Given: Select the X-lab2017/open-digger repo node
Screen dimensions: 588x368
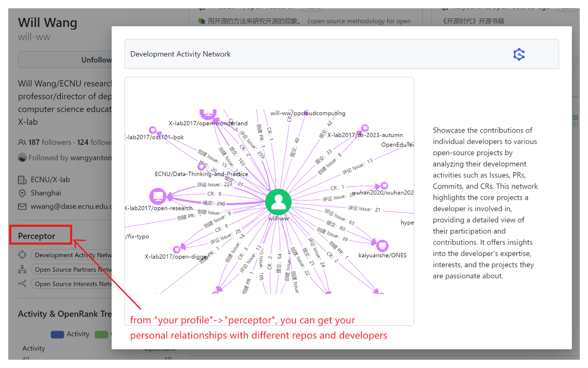Looking at the screenshot, I should 176,249.
